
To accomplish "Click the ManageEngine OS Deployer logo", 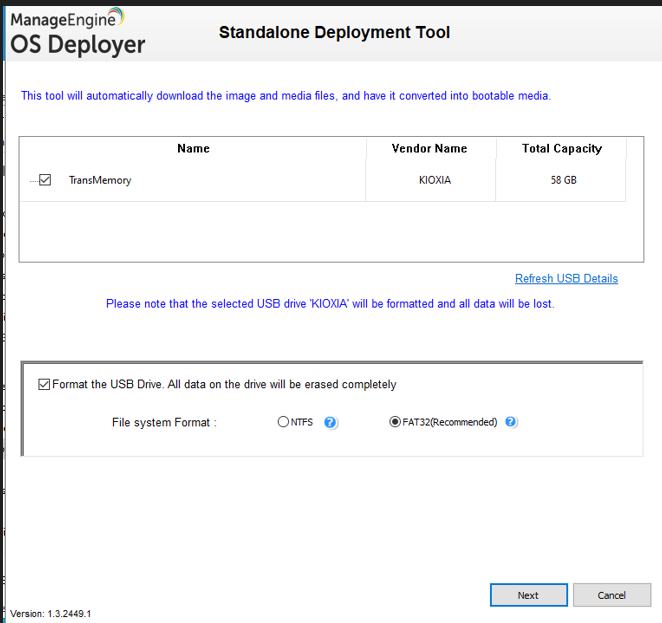I will [77, 33].
